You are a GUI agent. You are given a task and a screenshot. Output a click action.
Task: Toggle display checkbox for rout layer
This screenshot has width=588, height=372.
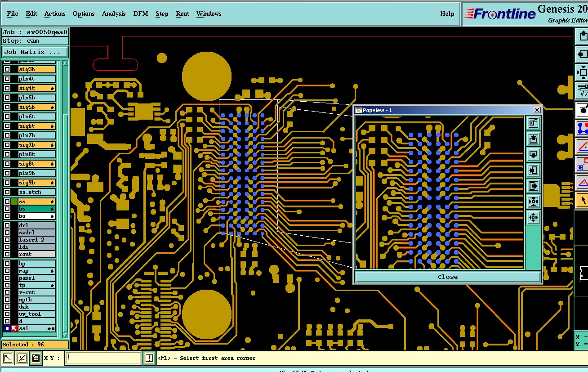pos(7,254)
